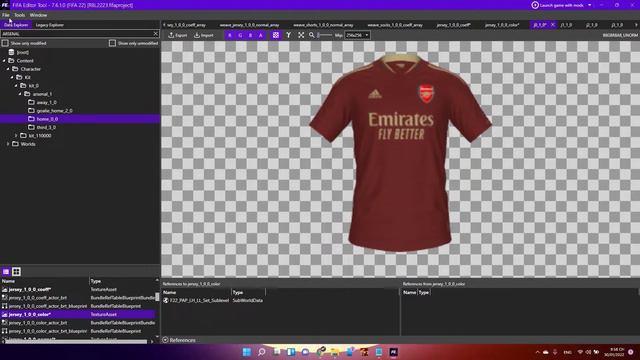Switch to list view layout icon
The width and height of the screenshot is (640, 360).
6,271
